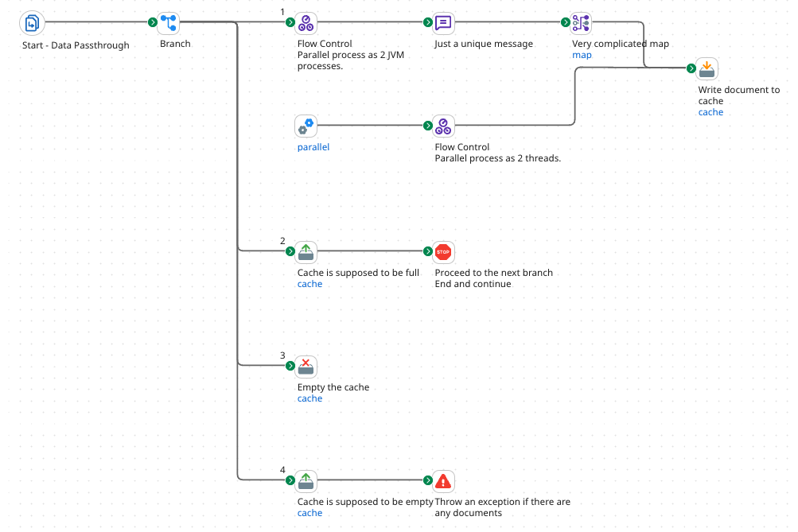This screenshot has width=798, height=532.
Task: Open the 'map' link under Very complicated map
Action: 582,56
